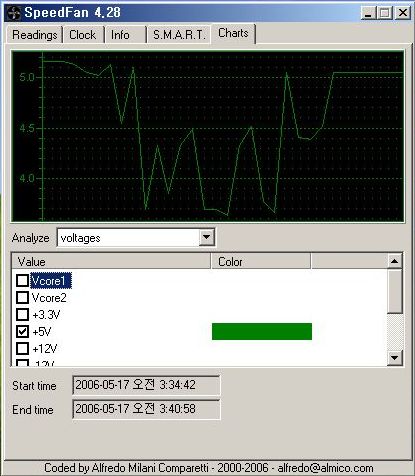Screen dimensions: 415x476
Task: Open the Info tab
Action: point(120,35)
